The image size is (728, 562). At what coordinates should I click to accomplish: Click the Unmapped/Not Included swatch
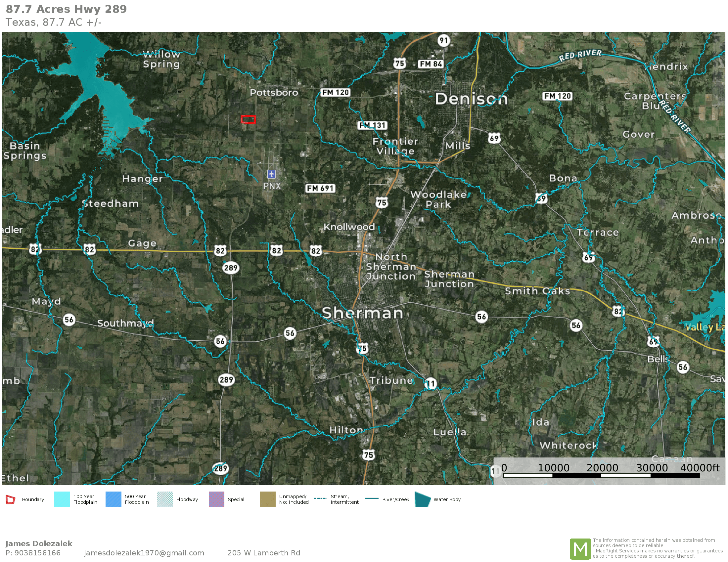tap(268, 499)
